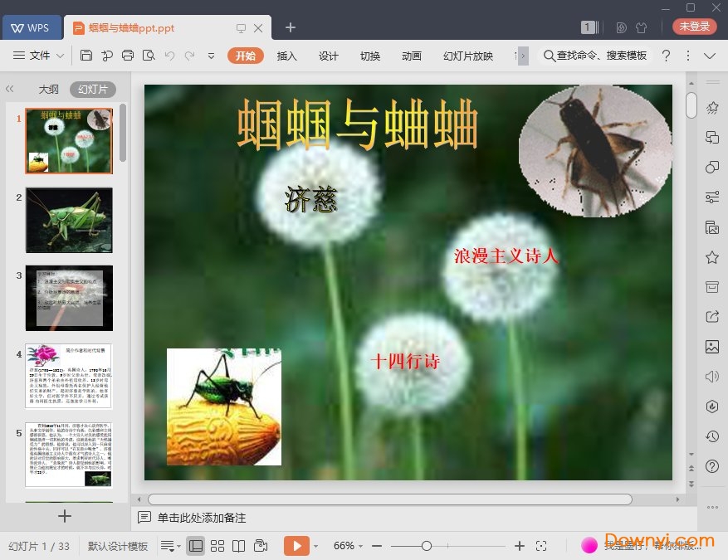Select slide 2 thumbnail with grasshopper photo

pyautogui.click(x=69, y=220)
